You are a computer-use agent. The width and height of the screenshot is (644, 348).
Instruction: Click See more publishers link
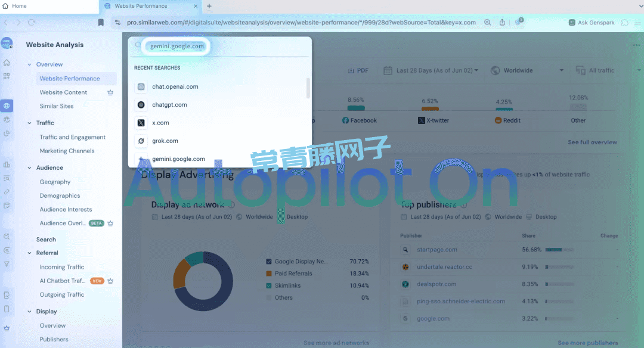(x=588, y=343)
